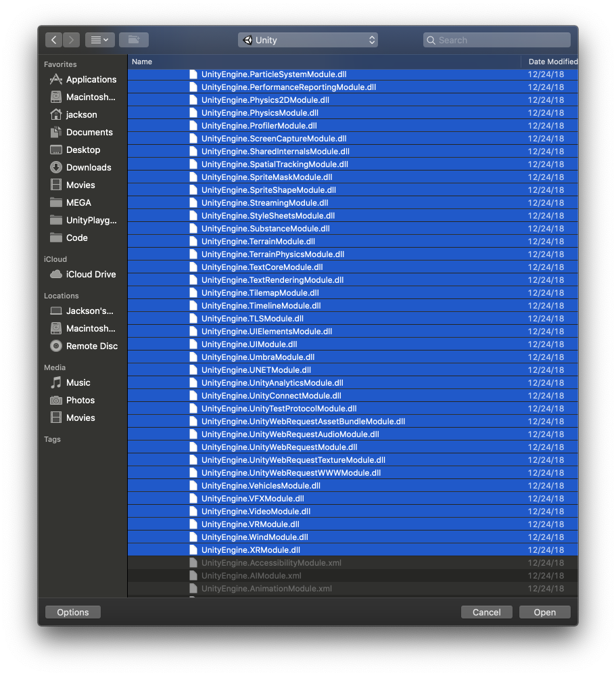Click the Cancel button
This screenshot has width=616, height=676.
tap(486, 612)
